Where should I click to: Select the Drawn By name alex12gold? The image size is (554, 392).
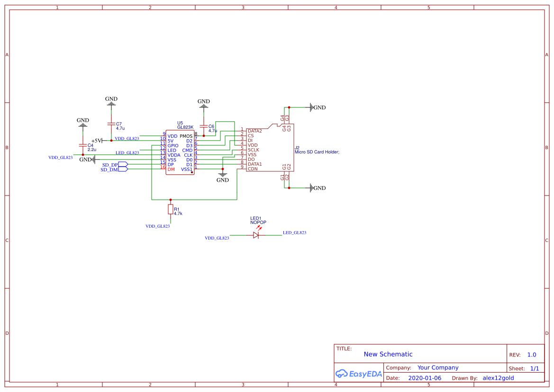pos(499,378)
